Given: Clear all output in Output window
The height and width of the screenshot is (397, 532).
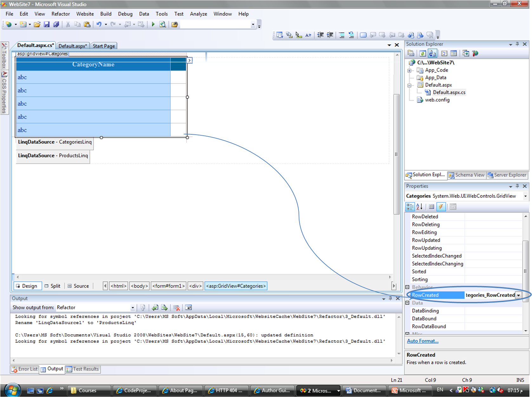Looking at the screenshot, I should 177,307.
